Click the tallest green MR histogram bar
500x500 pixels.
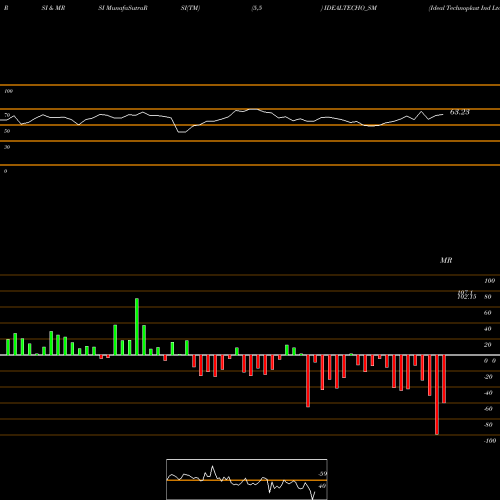pyautogui.click(x=137, y=327)
